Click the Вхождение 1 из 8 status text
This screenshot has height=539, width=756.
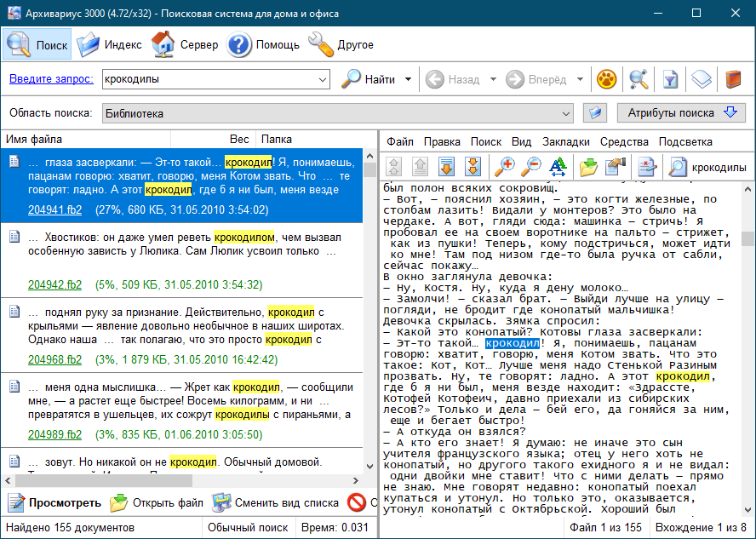[701, 527]
